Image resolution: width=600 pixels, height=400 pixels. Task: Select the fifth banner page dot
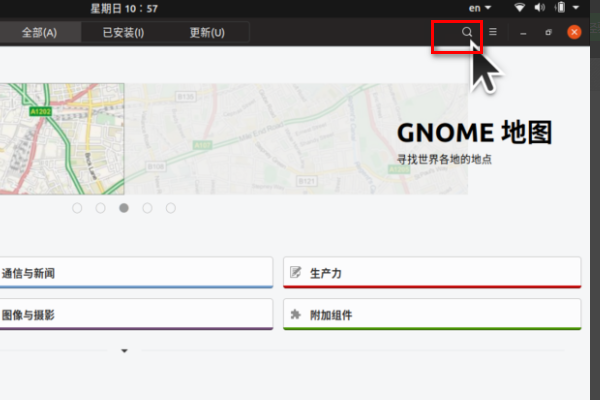171,208
